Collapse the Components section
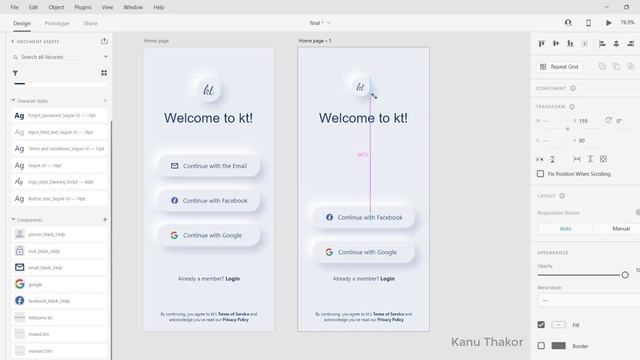This screenshot has width=640, height=360. click(x=13, y=220)
